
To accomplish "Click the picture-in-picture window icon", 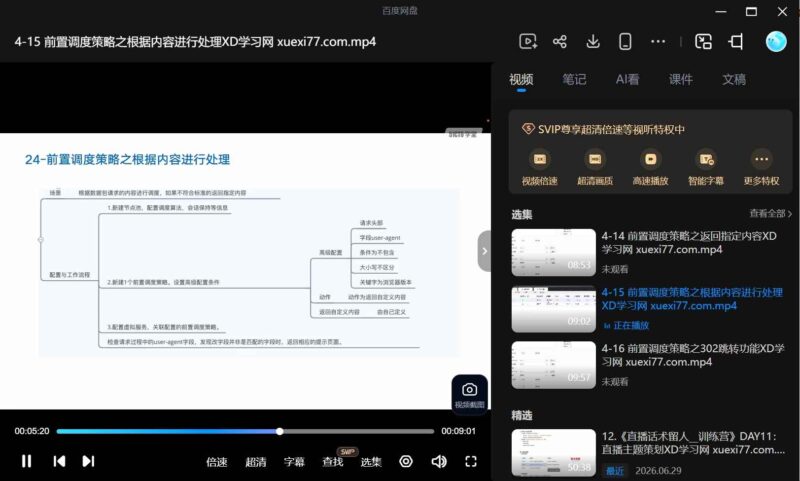I will (703, 41).
